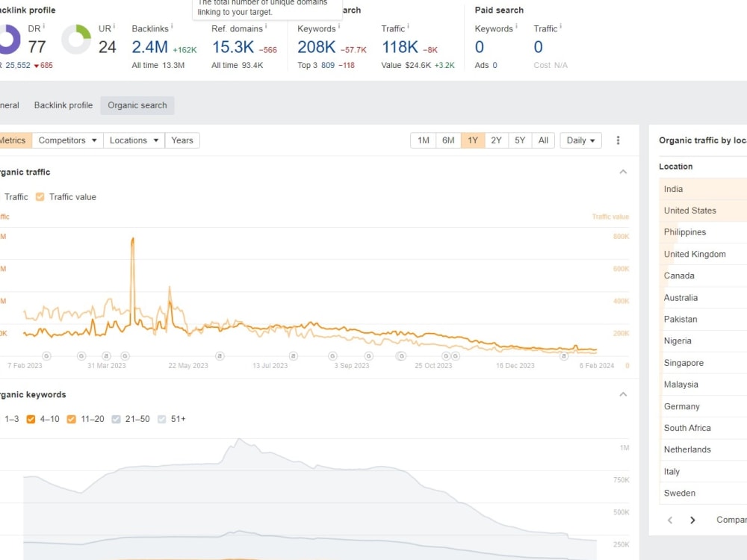Screen dimensions: 747x560
Task: Collapse the Organic traffic chart section
Action: click(x=623, y=172)
